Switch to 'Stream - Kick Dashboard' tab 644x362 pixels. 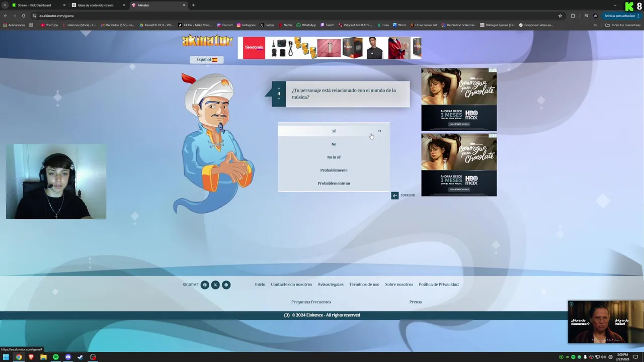(x=38, y=5)
